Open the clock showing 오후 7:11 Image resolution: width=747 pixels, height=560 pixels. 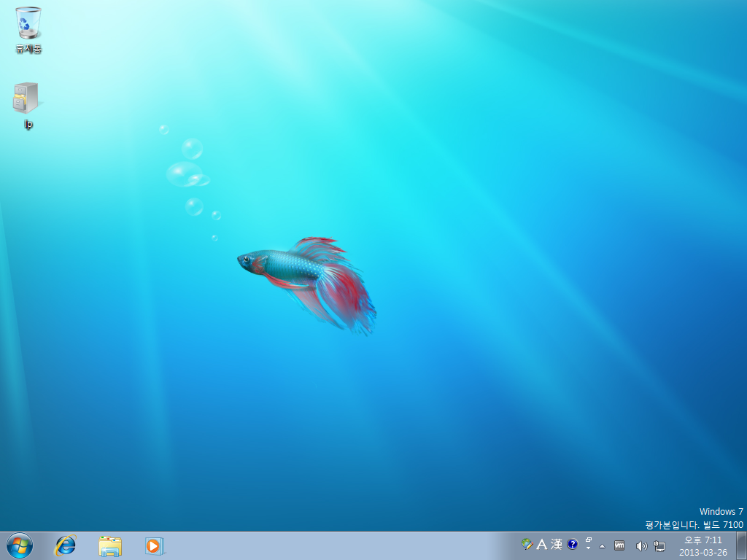point(703,540)
